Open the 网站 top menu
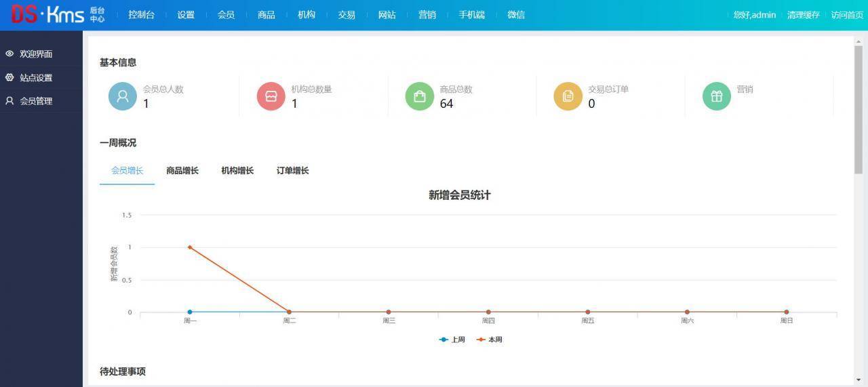This screenshot has height=387, width=868. [x=387, y=14]
